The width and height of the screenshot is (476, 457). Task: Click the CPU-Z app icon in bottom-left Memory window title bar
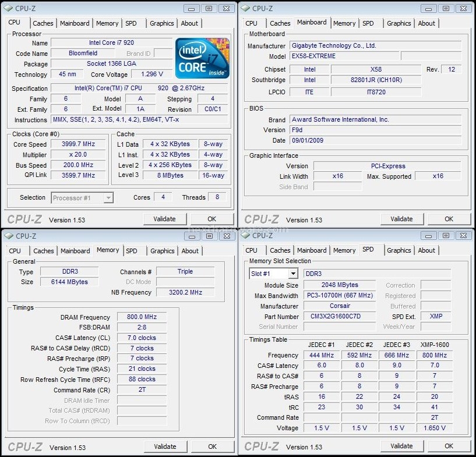pyautogui.click(x=9, y=236)
